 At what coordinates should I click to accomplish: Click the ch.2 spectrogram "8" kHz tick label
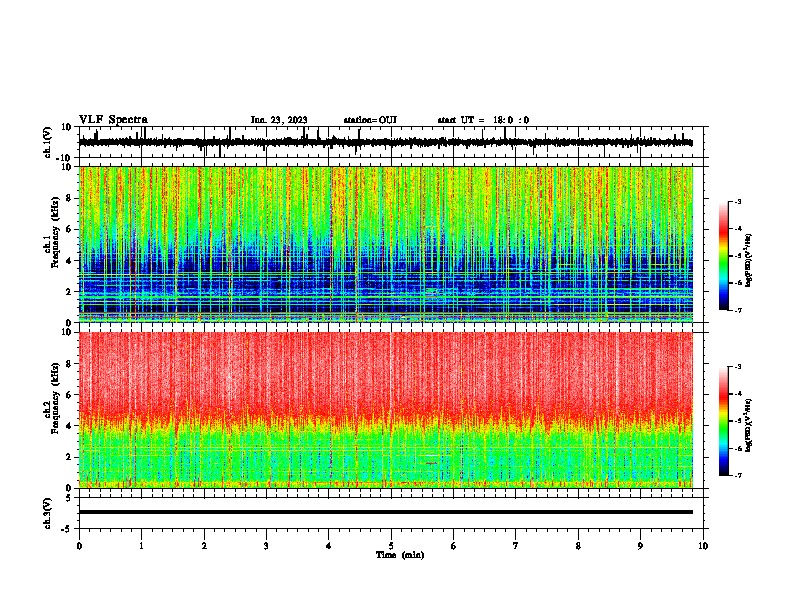(x=69, y=364)
